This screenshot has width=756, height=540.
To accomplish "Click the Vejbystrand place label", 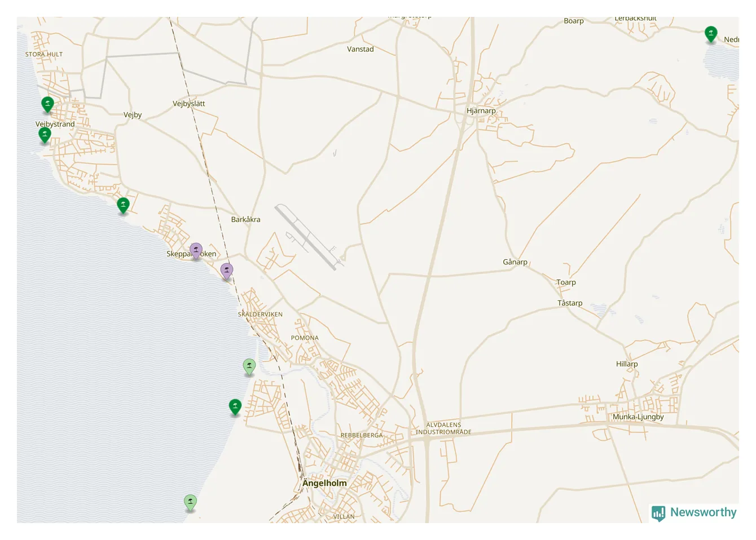I will pyautogui.click(x=55, y=124).
